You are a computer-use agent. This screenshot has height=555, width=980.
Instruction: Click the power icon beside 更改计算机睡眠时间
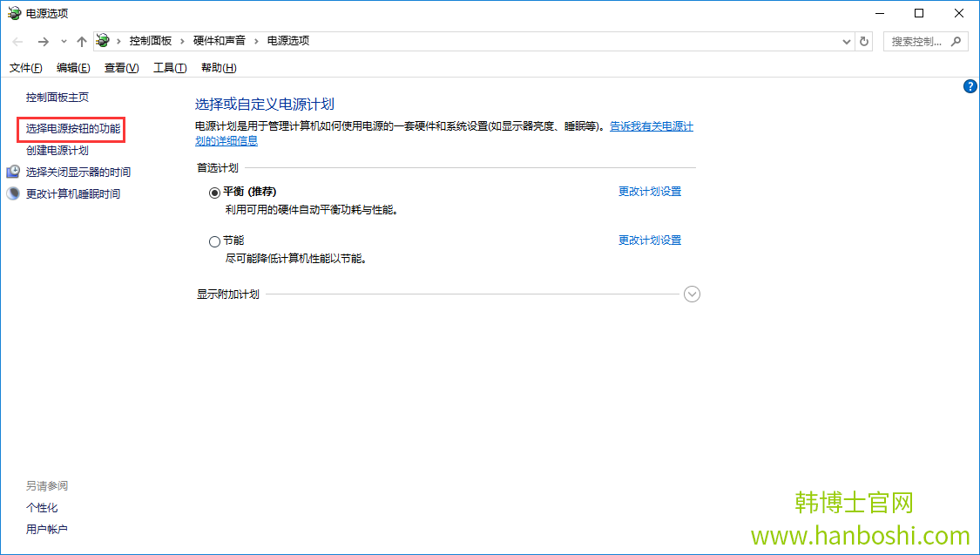12,193
